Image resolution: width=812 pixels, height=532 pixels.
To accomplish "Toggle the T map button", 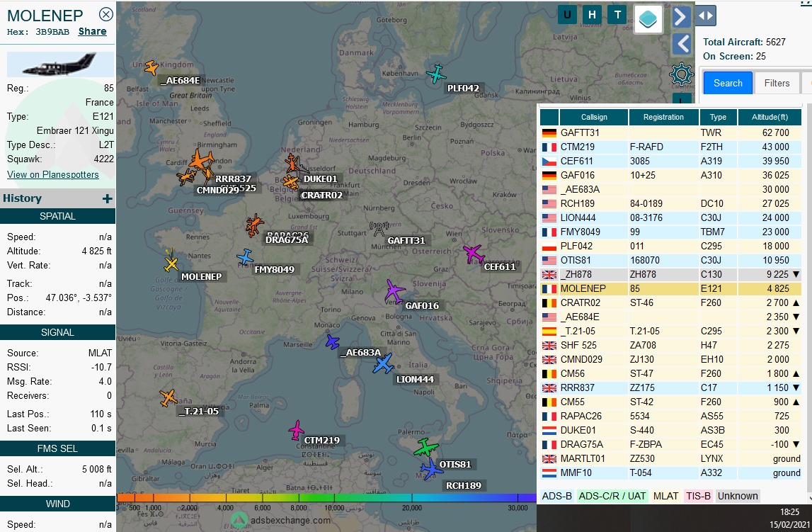I will pos(617,15).
